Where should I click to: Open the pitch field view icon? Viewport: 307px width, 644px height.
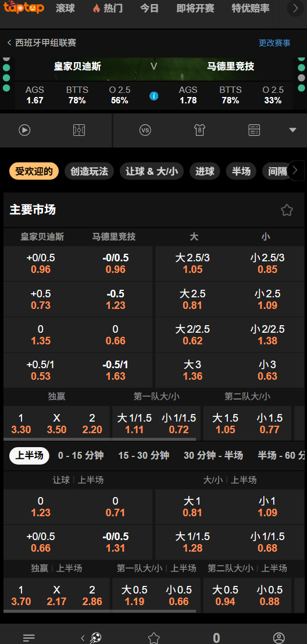click(79, 130)
